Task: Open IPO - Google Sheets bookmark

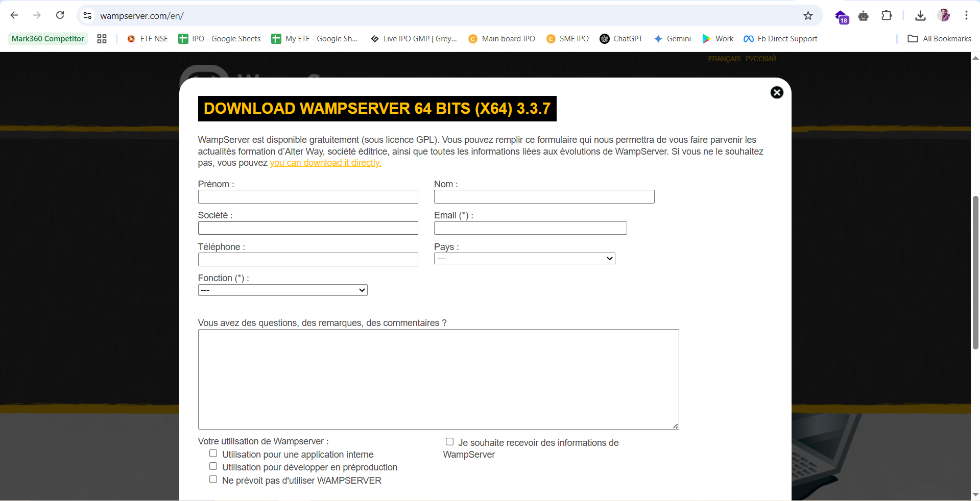Action: coord(220,39)
